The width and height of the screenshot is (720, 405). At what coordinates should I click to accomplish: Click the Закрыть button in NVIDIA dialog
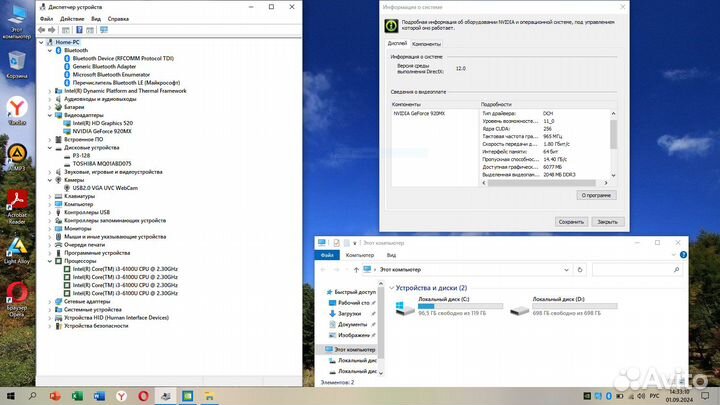608,222
